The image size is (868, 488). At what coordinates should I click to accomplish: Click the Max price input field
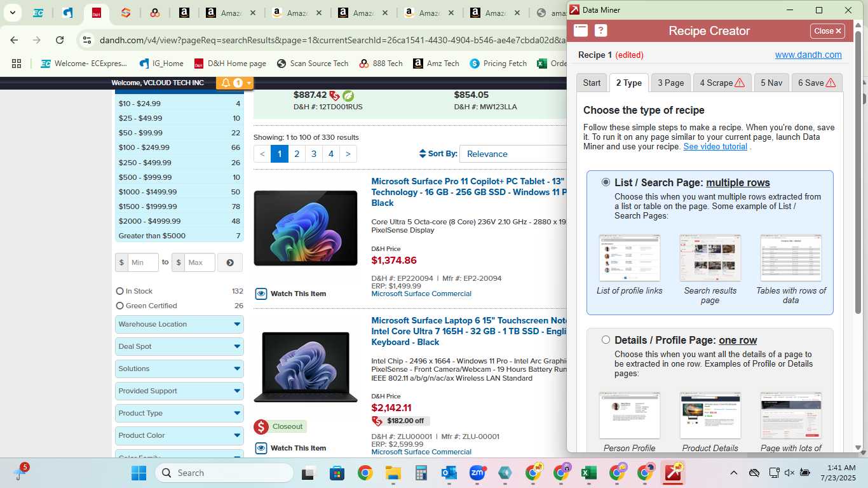[x=200, y=262]
